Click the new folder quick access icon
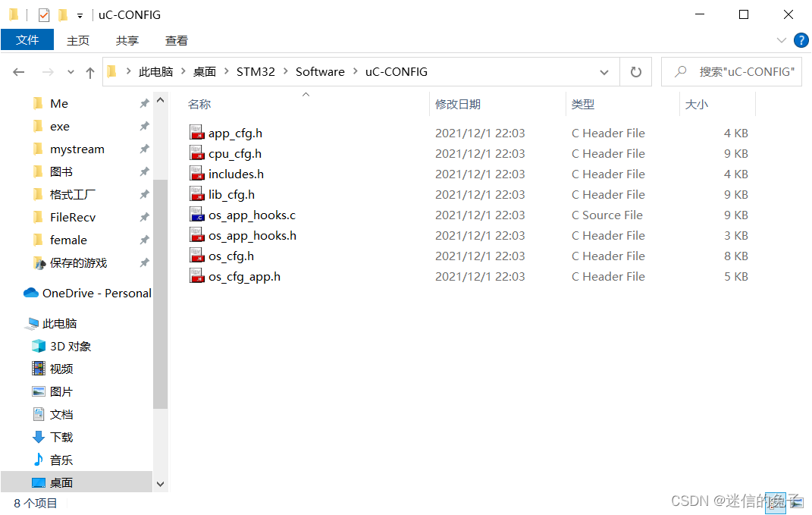 63,15
